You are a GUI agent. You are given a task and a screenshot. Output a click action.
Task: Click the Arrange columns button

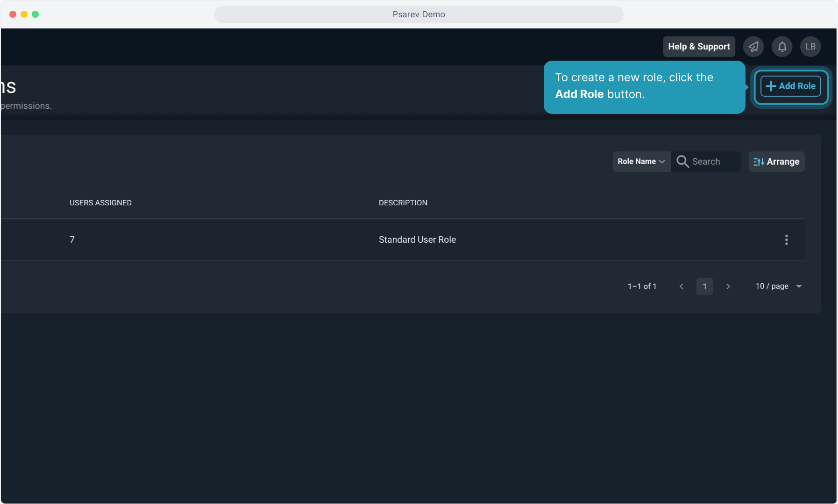click(776, 162)
